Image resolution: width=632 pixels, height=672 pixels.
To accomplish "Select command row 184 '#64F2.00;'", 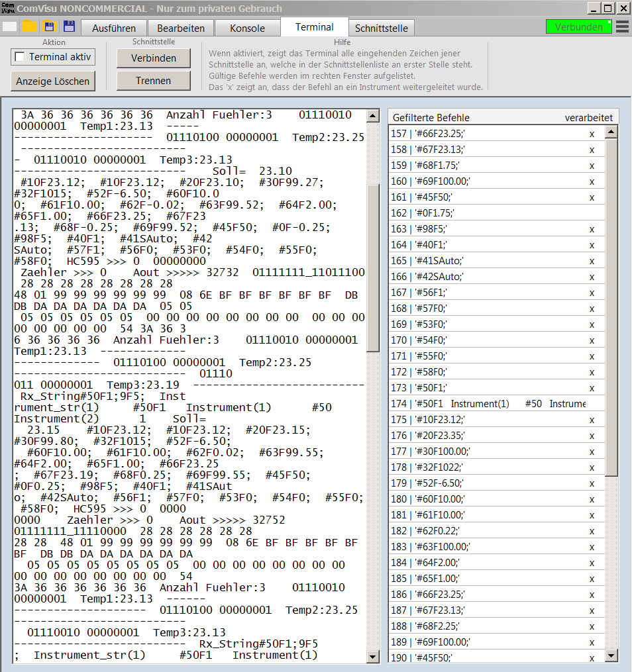I will point(496,562).
